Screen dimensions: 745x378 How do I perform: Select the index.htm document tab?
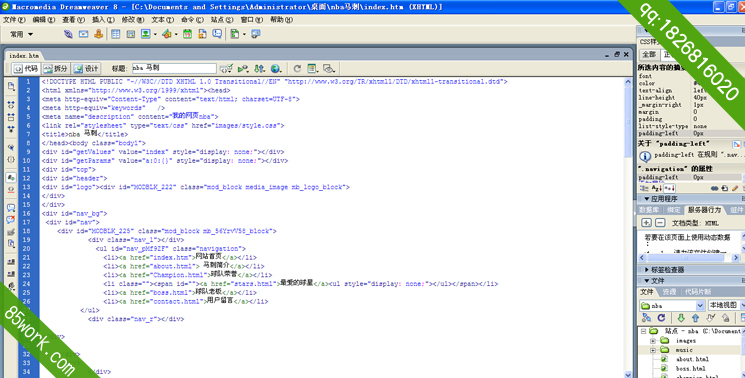pyautogui.click(x=24, y=55)
